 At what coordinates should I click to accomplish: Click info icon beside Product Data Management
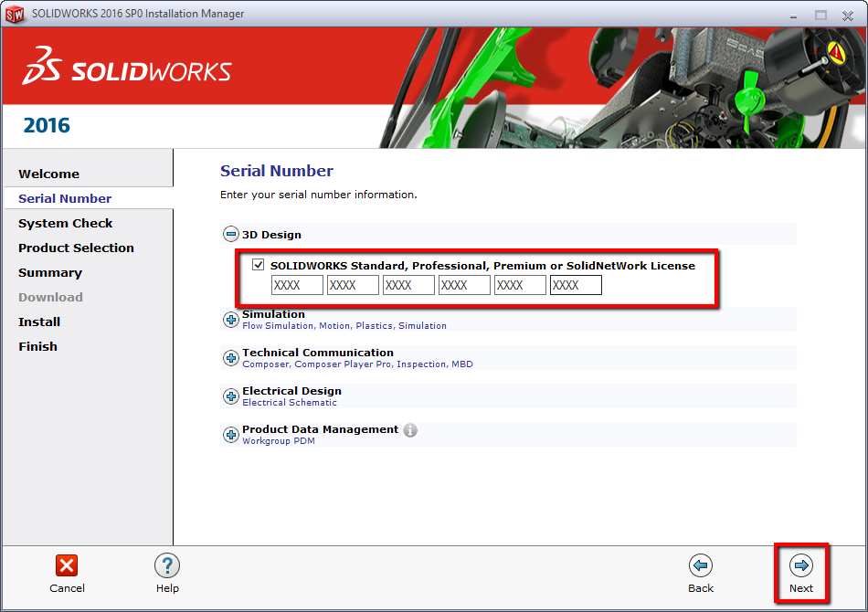click(x=410, y=430)
